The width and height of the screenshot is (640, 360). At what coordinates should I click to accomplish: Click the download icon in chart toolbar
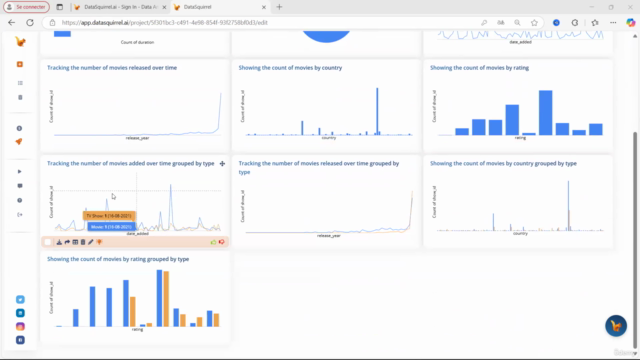[x=59, y=242]
